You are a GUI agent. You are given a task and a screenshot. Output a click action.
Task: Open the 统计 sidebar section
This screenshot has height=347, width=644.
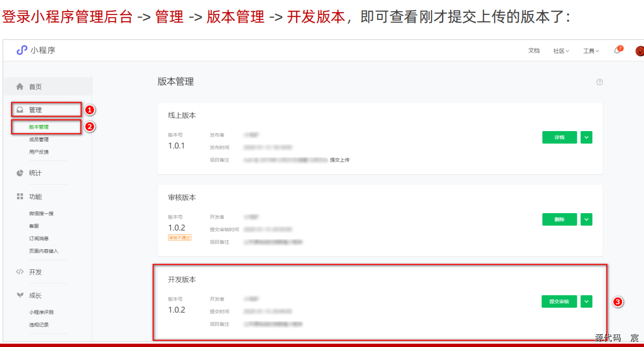coord(36,173)
